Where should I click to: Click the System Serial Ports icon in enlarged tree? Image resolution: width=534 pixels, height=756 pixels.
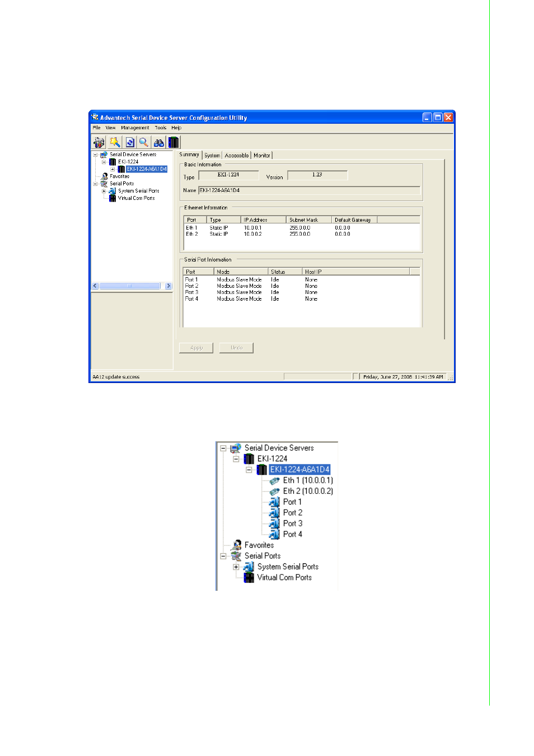[249, 567]
